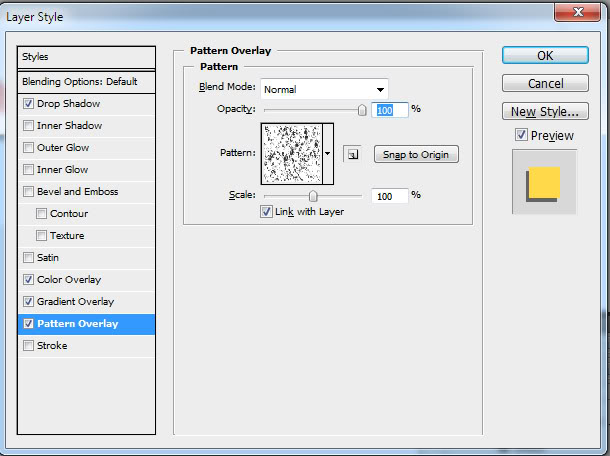Click the Opacity slider handle
This screenshot has height=456, width=610.
pyautogui.click(x=362, y=110)
